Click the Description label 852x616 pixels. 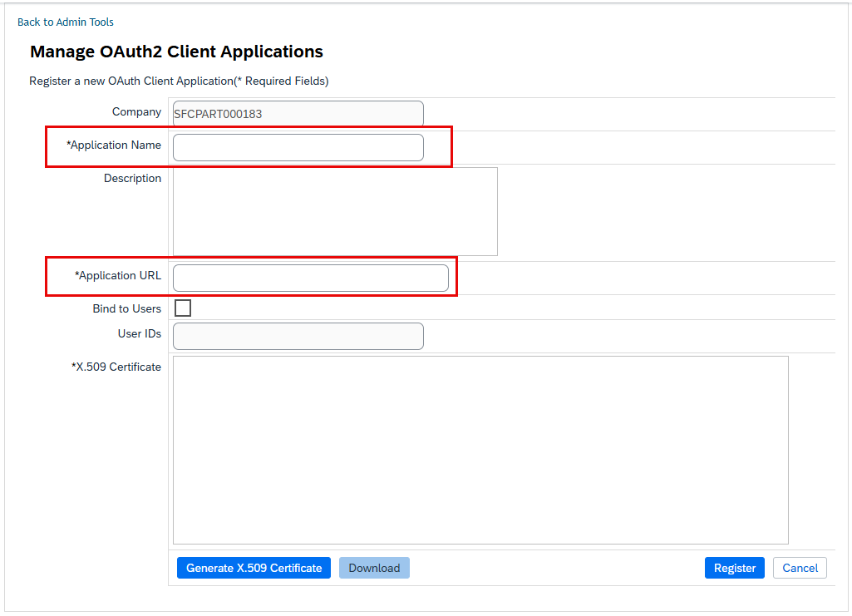(133, 178)
